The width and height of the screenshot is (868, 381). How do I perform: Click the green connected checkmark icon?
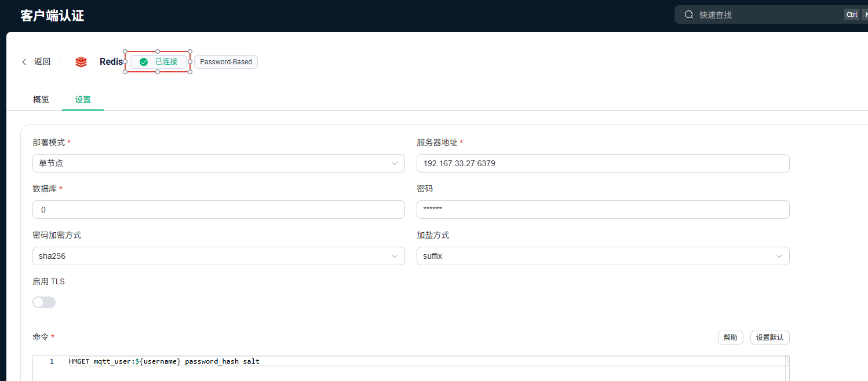coord(144,62)
